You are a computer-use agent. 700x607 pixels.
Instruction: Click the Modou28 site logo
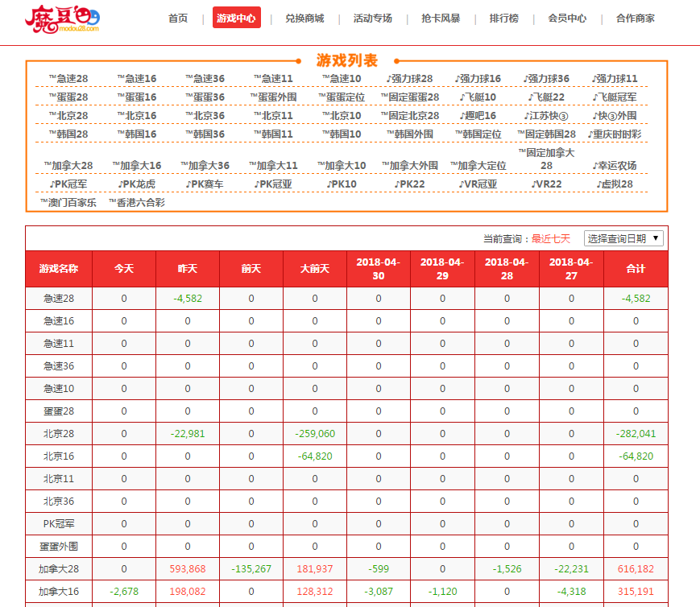(x=62, y=19)
